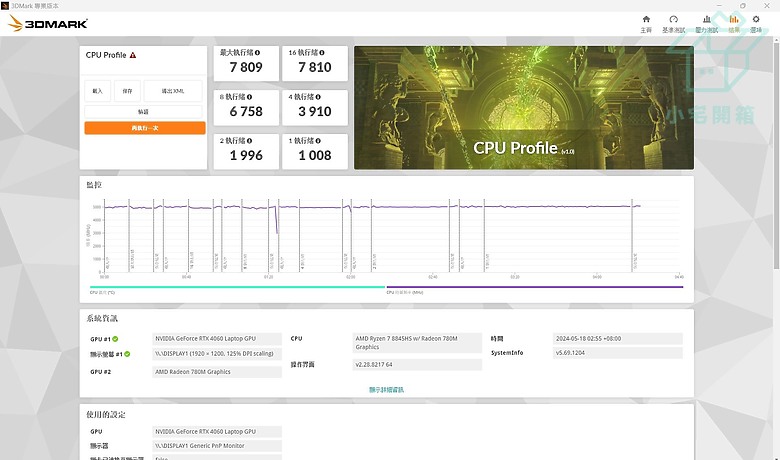
Task: Click green check next to GPU #1
Action: (115, 339)
